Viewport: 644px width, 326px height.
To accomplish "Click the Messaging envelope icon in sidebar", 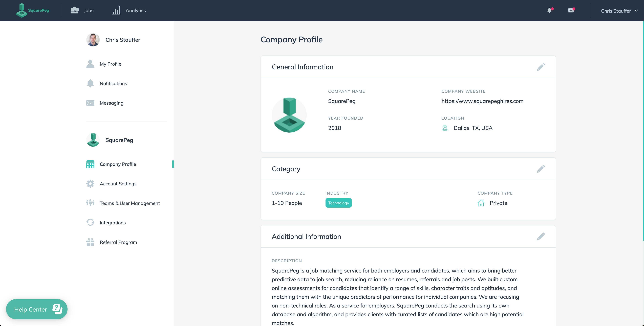I will (90, 103).
